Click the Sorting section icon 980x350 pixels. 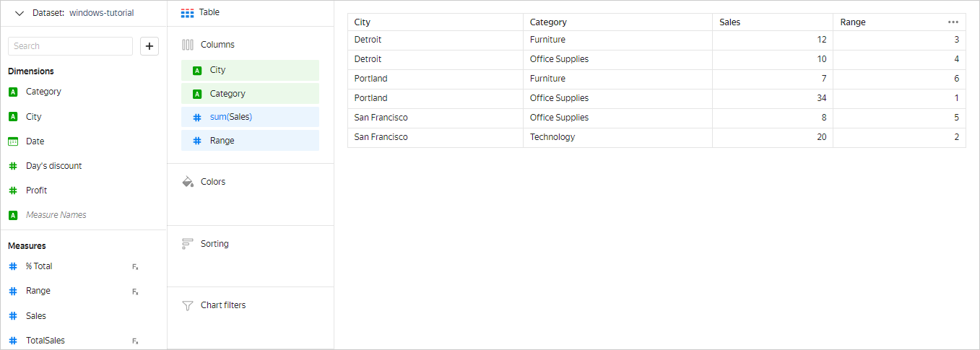pyautogui.click(x=188, y=244)
